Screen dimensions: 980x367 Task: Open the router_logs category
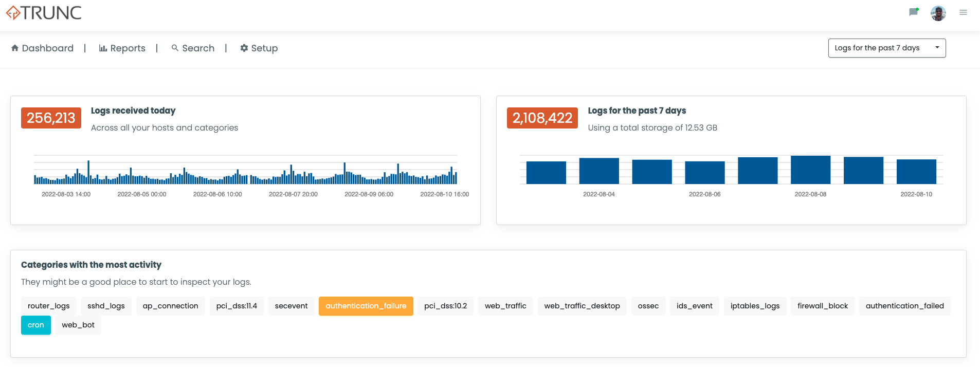pyautogui.click(x=48, y=306)
